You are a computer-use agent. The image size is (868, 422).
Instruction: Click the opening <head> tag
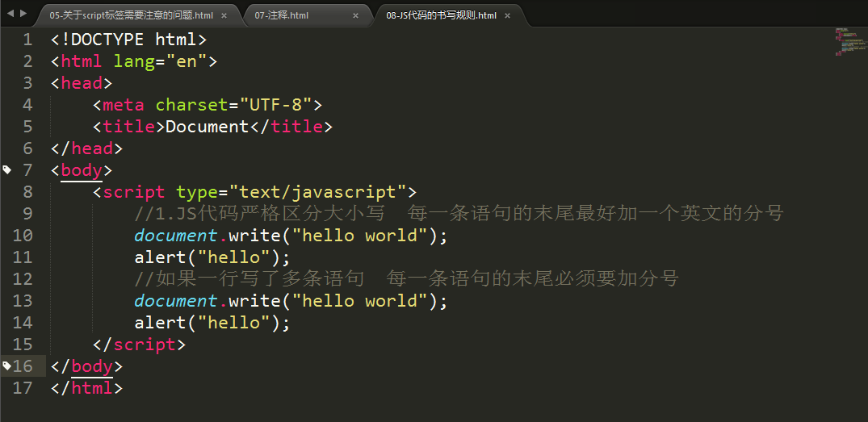[x=82, y=83]
